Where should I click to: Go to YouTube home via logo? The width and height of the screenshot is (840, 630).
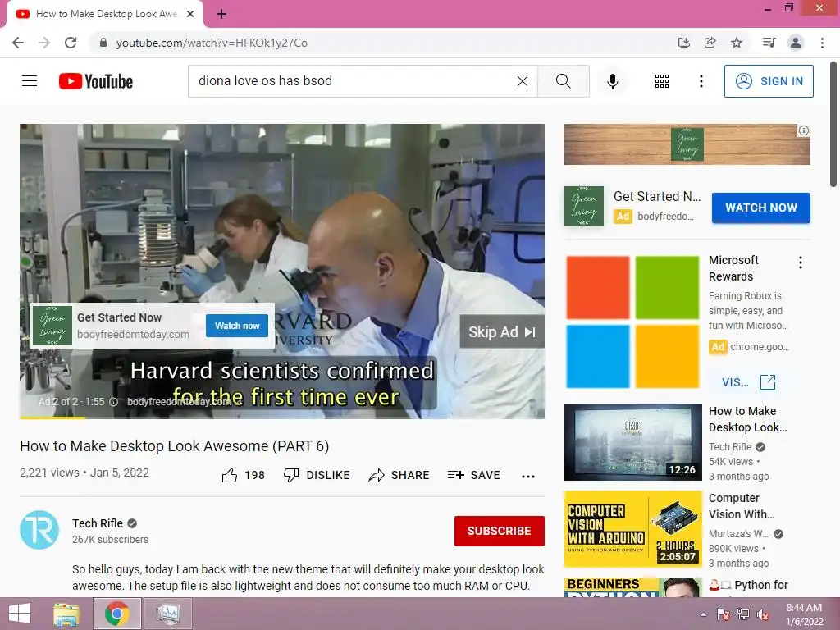(x=96, y=81)
